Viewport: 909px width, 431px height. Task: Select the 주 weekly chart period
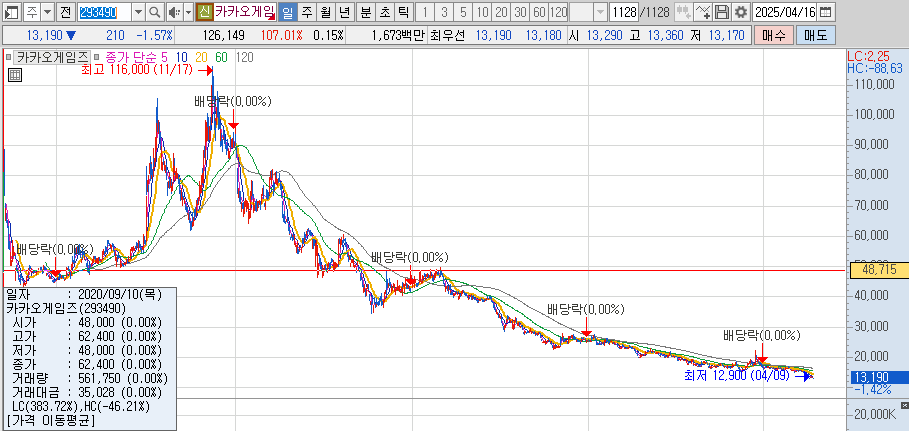307,12
